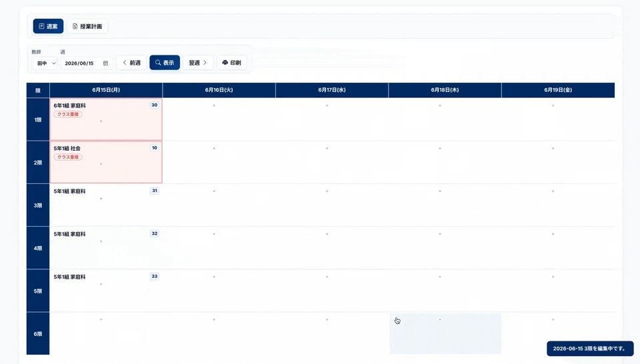The image size is (640, 364).
Task: Switch to the 週案 tab
Action: (48, 26)
